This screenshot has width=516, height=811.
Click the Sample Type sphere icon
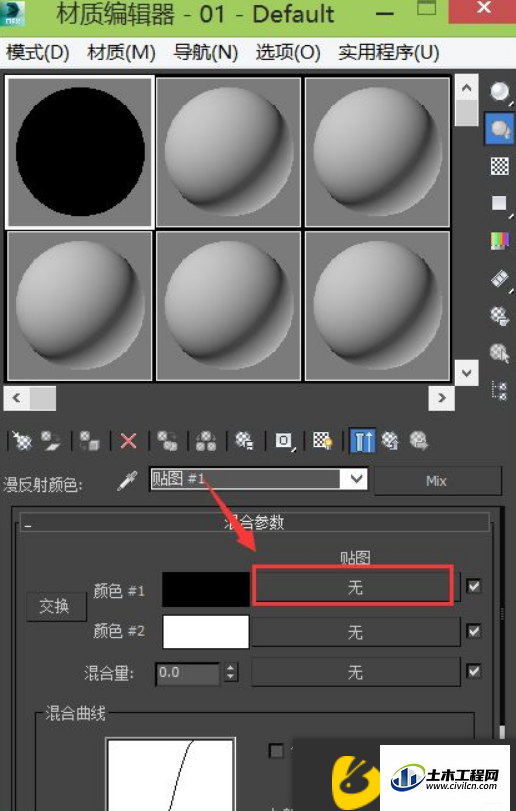(x=499, y=92)
